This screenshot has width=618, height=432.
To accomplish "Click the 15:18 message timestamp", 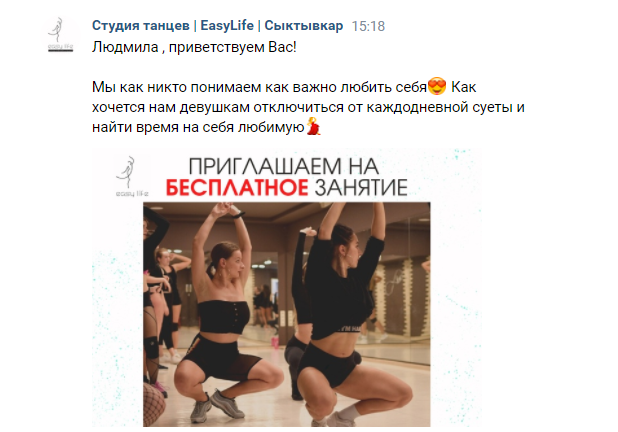I will pos(368,26).
